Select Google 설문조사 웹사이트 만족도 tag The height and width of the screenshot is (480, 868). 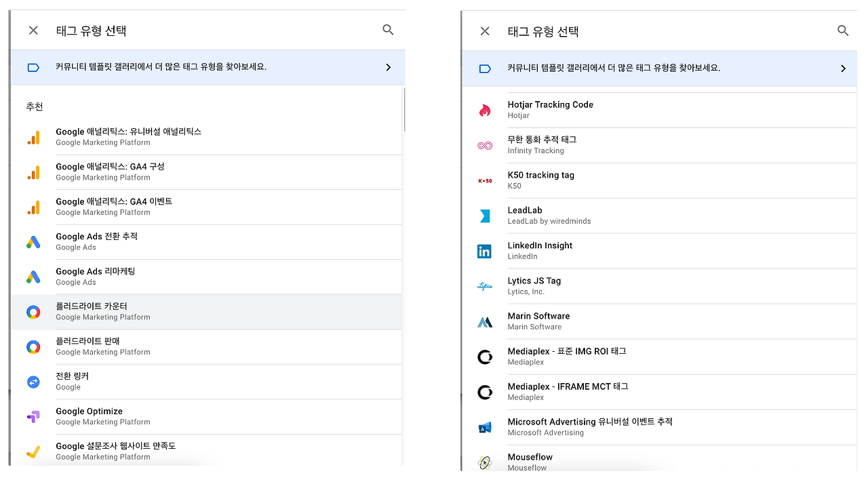206,451
